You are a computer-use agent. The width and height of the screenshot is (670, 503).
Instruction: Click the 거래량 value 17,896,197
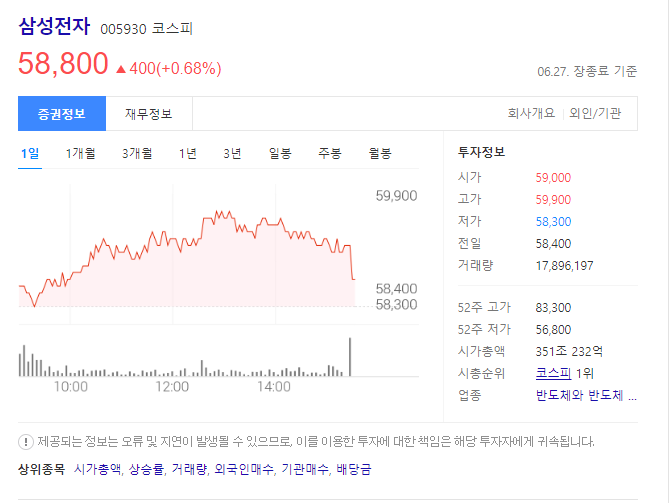564,266
